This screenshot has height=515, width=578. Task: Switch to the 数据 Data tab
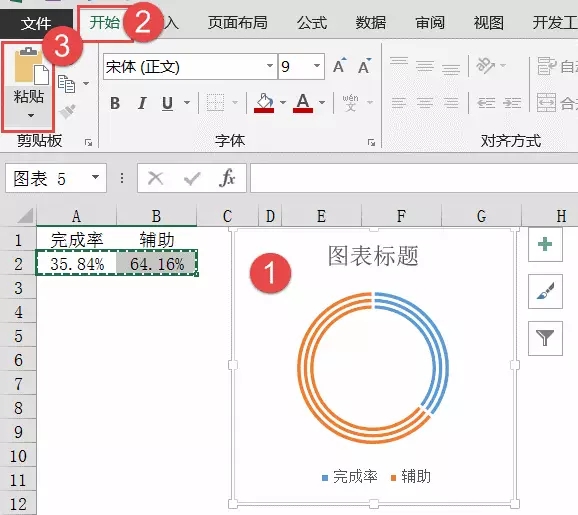[x=371, y=23]
